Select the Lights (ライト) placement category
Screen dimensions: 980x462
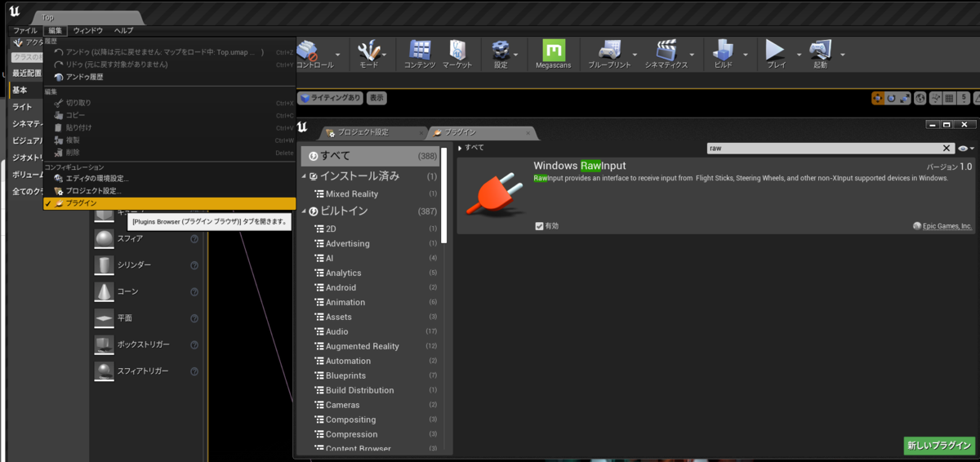coord(25,107)
